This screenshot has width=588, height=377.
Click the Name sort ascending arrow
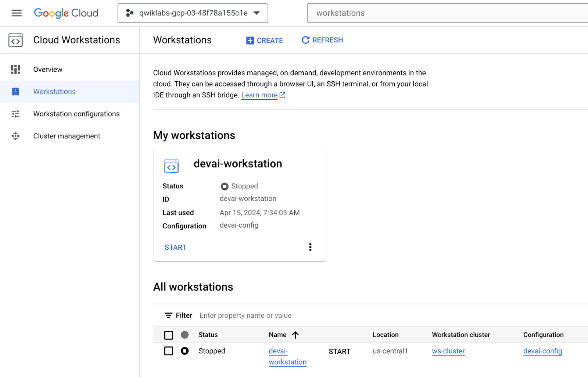(295, 335)
